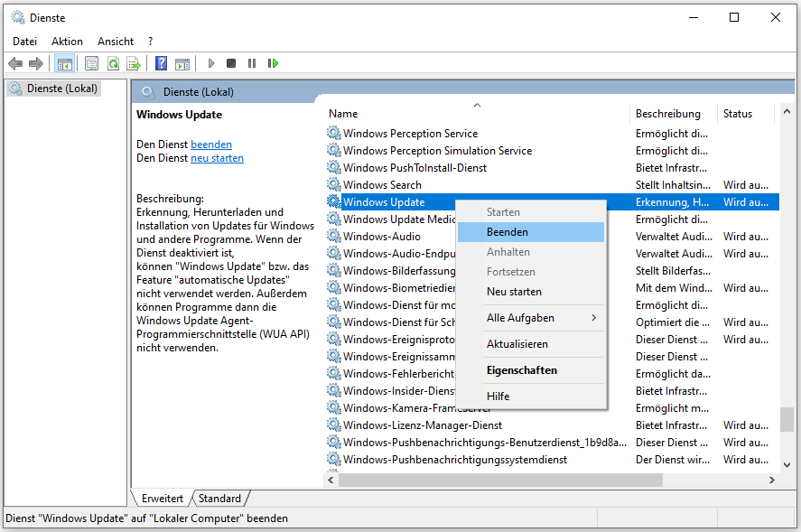Click the 'Optimiert die ...' description cell

tap(673, 322)
